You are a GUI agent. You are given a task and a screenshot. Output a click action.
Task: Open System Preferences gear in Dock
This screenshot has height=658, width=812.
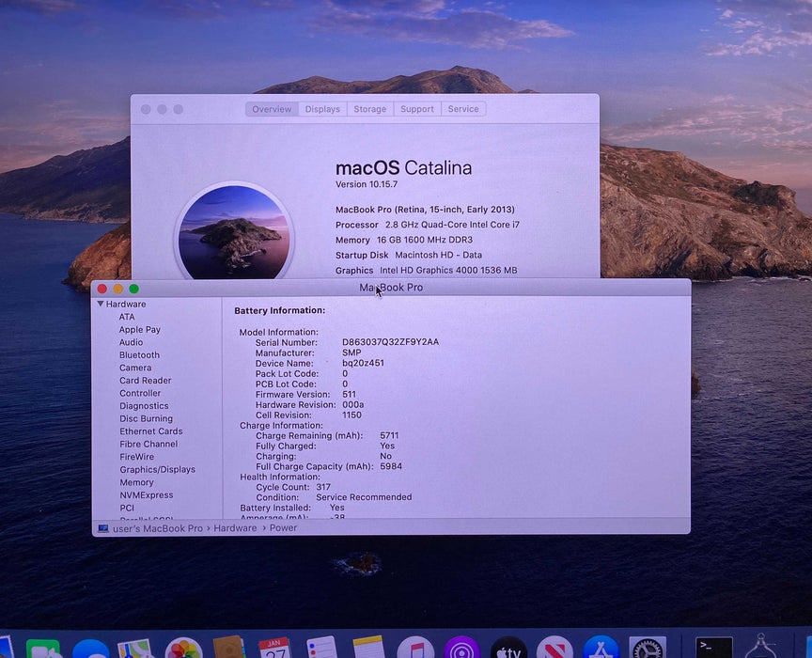pyautogui.click(x=648, y=648)
